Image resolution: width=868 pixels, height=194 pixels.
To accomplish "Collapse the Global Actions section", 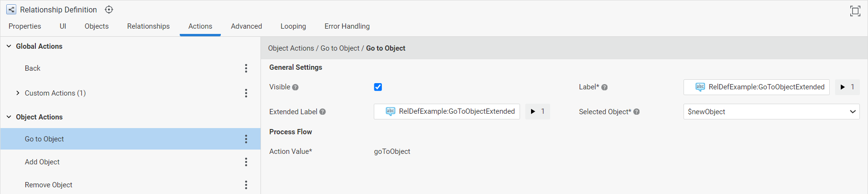I will click(x=9, y=46).
